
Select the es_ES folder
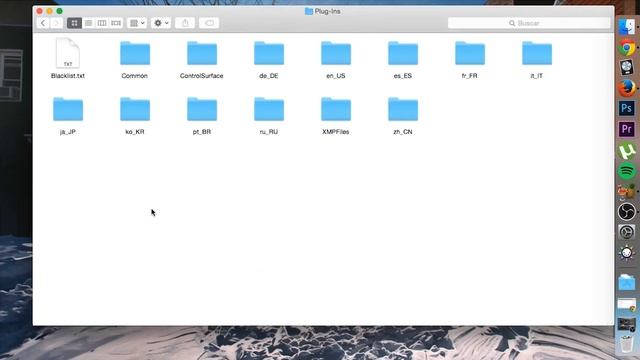(x=402, y=53)
